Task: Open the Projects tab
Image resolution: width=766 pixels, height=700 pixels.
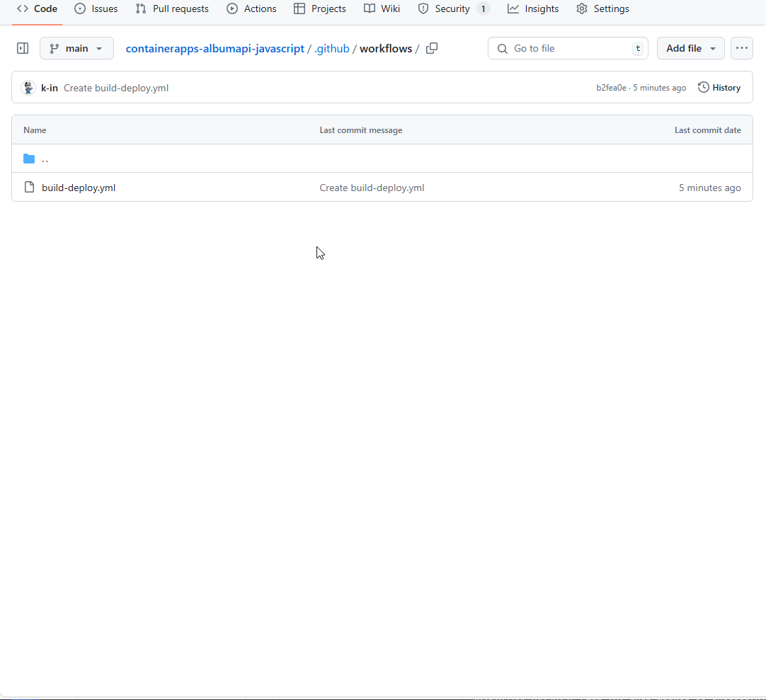Action: pyautogui.click(x=320, y=9)
